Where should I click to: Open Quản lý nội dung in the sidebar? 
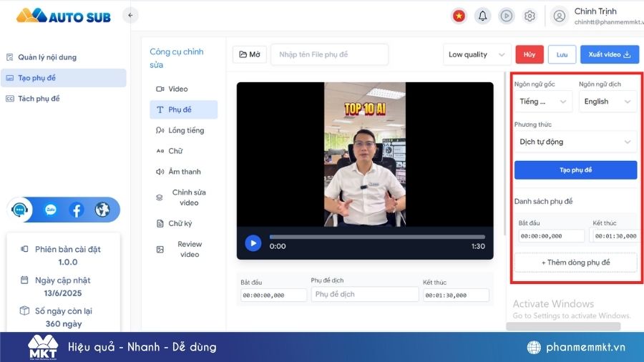64,57
